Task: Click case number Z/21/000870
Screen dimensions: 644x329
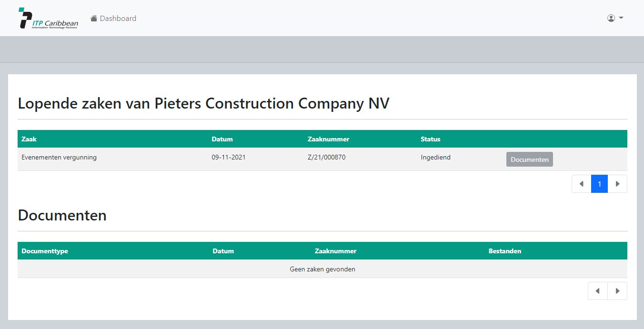Action: (327, 157)
